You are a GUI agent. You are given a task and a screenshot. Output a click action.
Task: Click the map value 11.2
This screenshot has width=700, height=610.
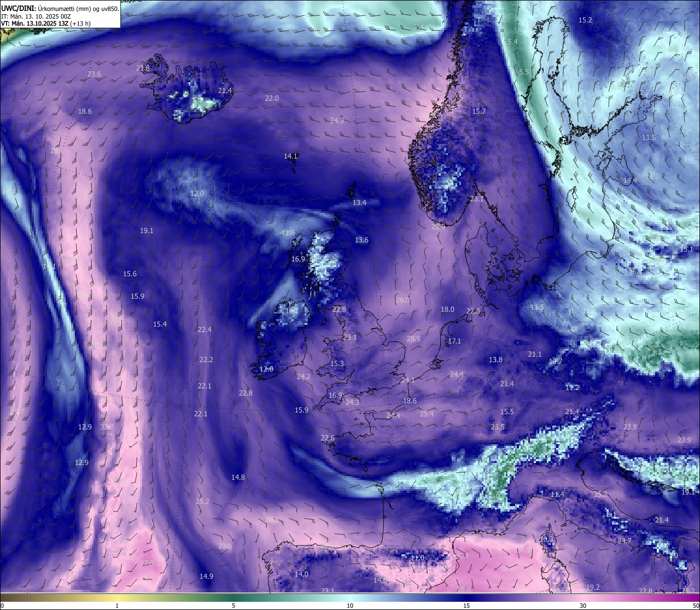[572, 388]
